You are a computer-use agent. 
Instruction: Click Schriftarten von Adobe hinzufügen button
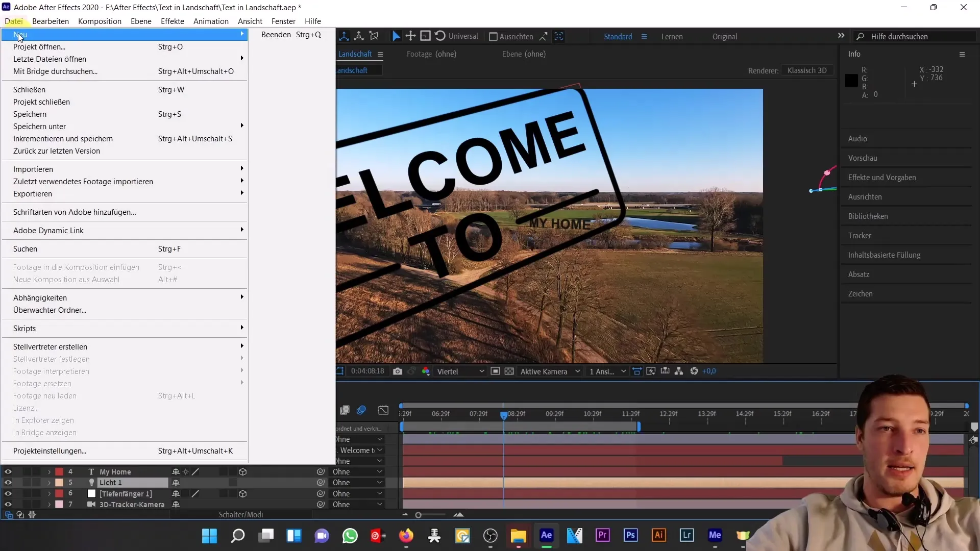[x=75, y=212]
